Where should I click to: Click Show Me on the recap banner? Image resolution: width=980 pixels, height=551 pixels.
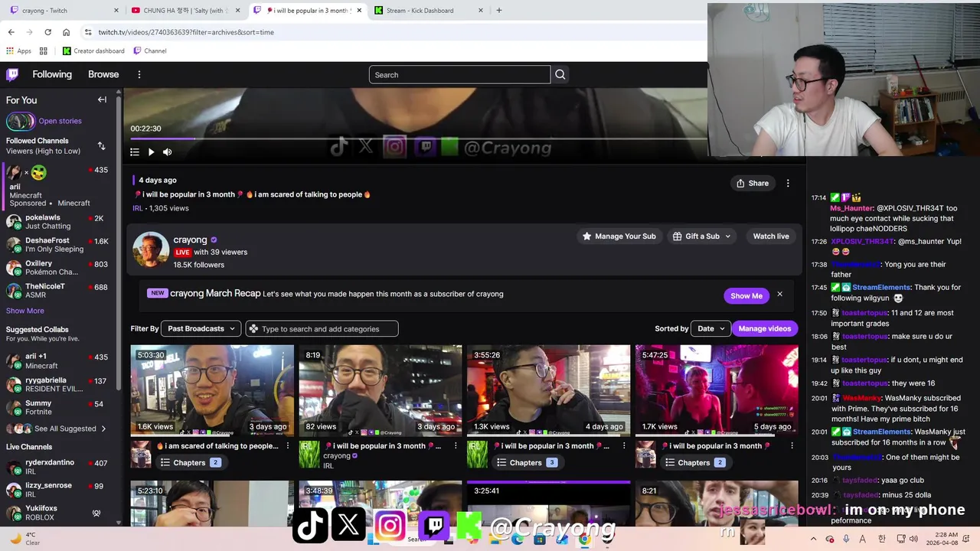746,295
